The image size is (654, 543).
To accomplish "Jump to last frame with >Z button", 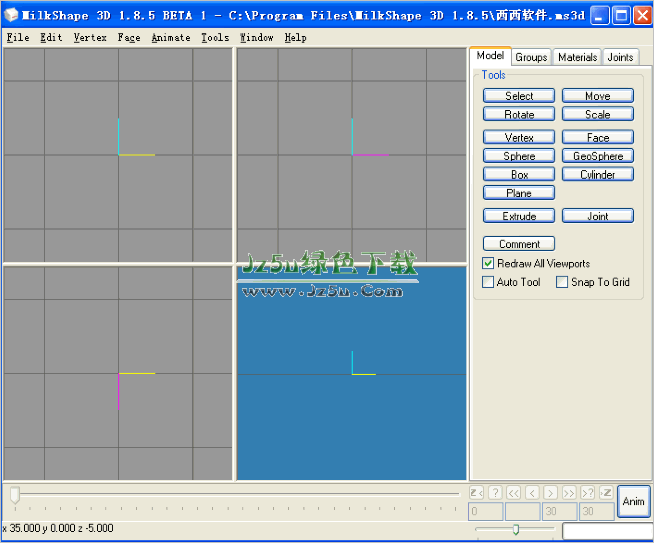I will (x=606, y=493).
